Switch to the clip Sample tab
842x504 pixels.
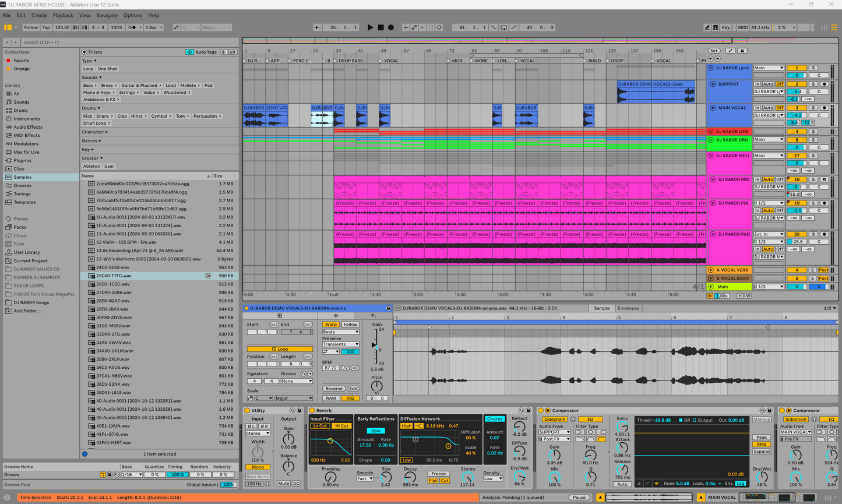pos(601,308)
